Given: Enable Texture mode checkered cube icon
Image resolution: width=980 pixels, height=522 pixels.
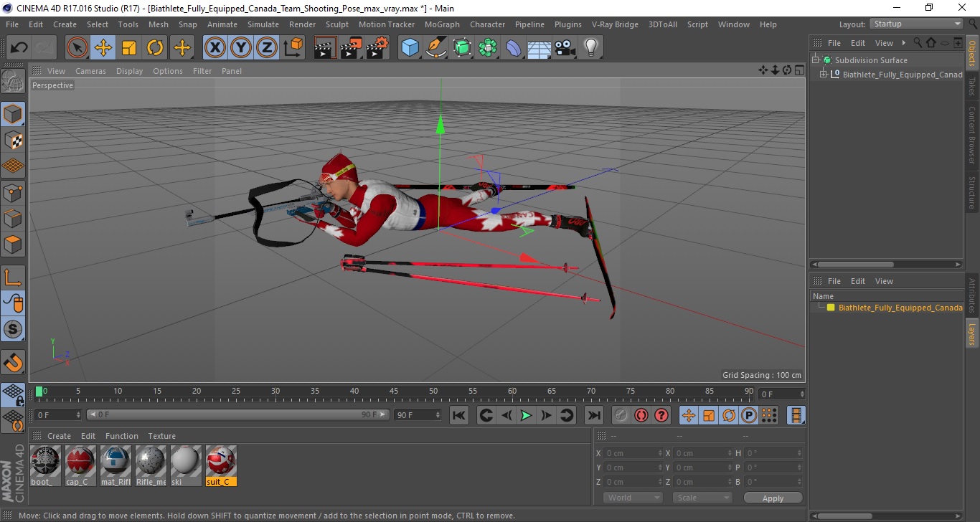Looking at the screenshot, I should (14, 140).
